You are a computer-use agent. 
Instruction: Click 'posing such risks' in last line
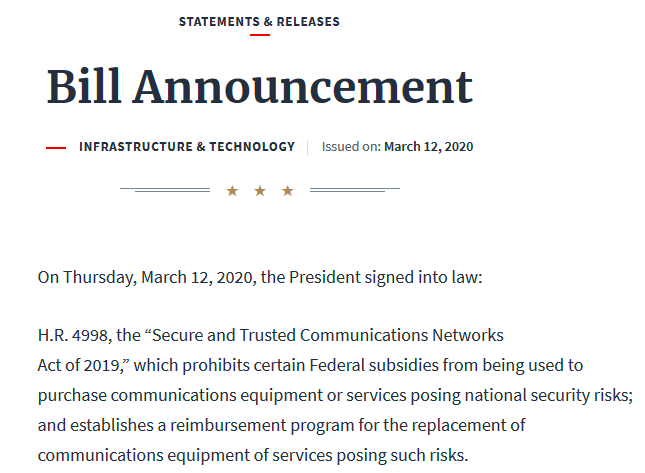click(x=401, y=456)
